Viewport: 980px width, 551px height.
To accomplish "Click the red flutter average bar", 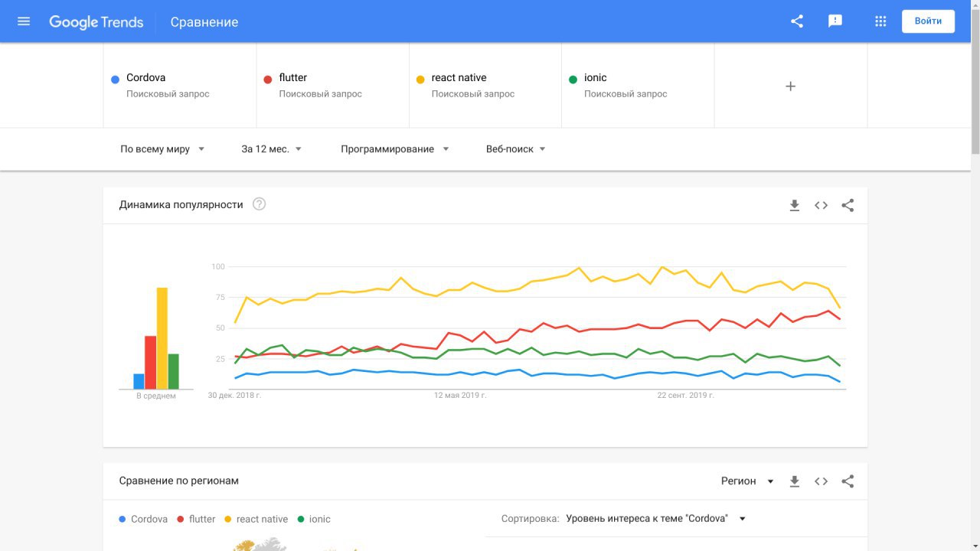I will pyautogui.click(x=150, y=363).
